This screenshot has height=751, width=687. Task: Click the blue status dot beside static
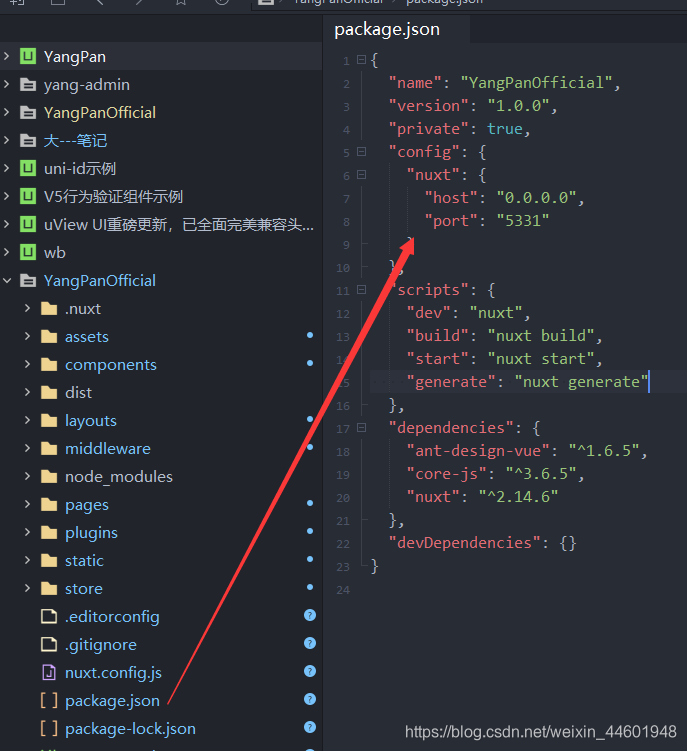(x=310, y=559)
